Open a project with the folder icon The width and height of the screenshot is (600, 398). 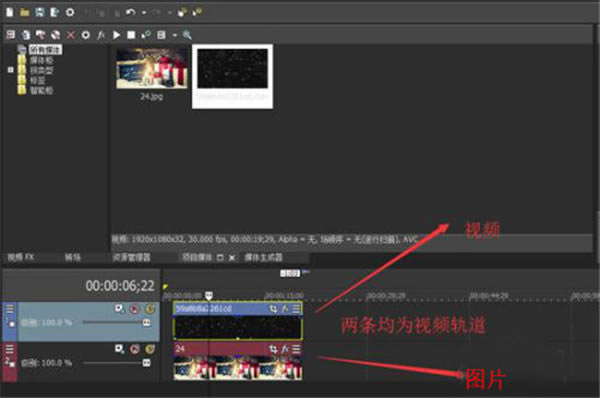pyautogui.click(x=25, y=12)
